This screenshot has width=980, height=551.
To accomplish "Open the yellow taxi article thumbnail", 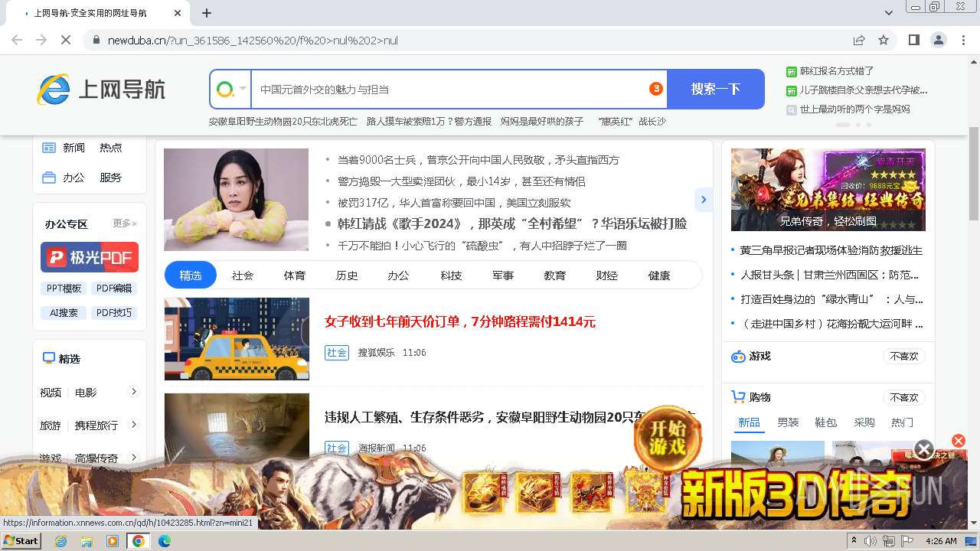I will [237, 339].
